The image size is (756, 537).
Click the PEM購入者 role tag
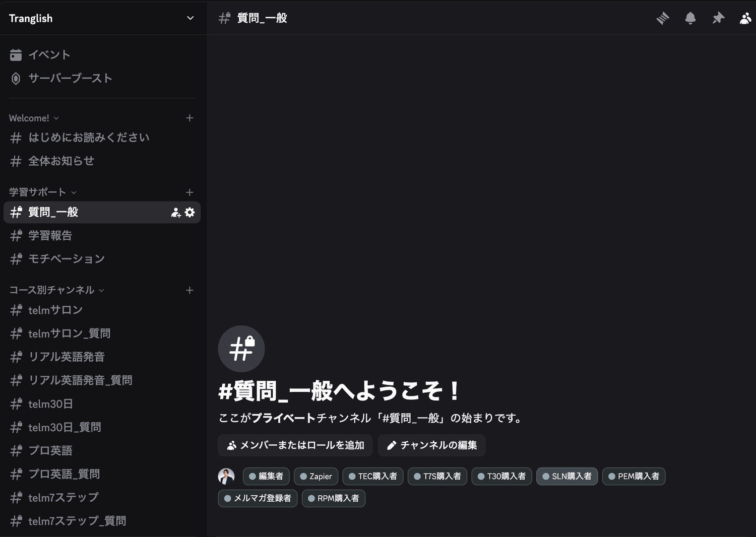pos(634,476)
